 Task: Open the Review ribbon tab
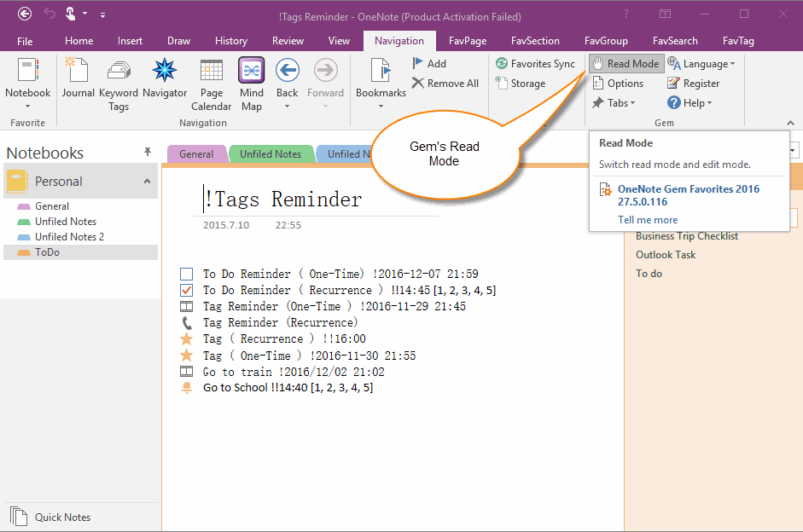point(288,41)
